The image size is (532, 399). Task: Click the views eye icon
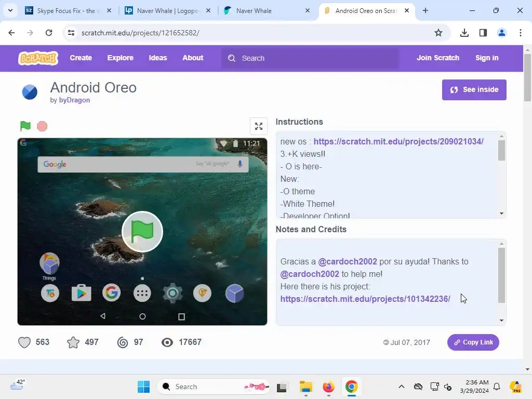[x=167, y=342]
